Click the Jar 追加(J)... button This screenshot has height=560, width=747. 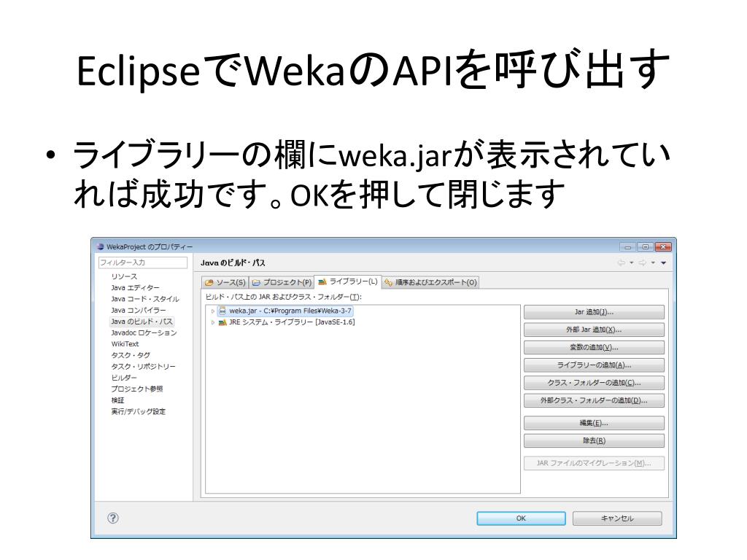coord(594,312)
